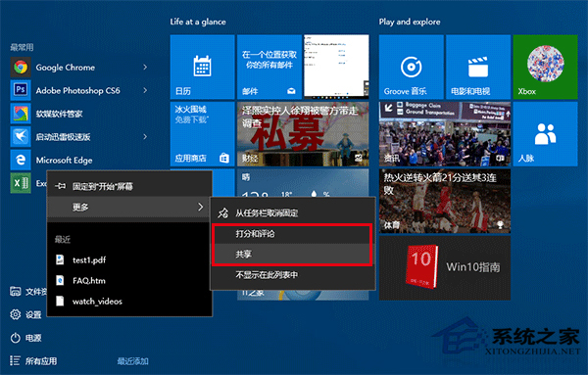Open the Win10指南 tile
This screenshot has height=375, width=588.
pyautogui.click(x=445, y=268)
